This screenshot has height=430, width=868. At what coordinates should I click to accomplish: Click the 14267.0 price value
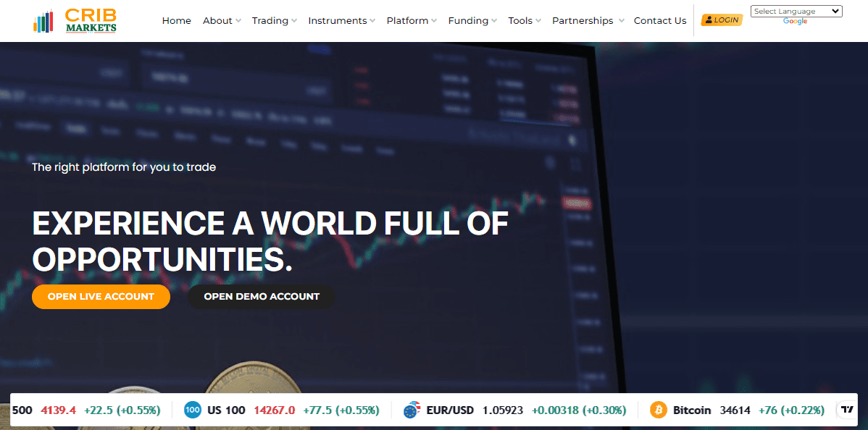coord(275,410)
